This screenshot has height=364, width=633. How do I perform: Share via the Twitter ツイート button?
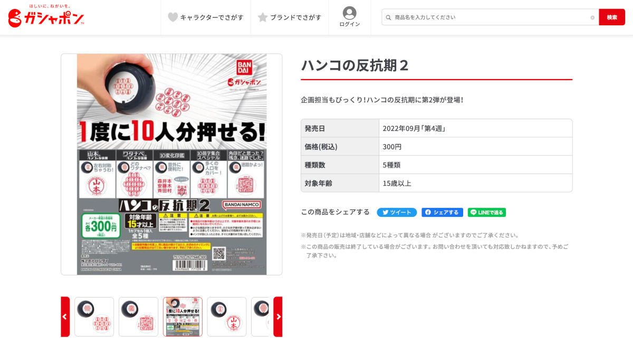[x=397, y=212]
